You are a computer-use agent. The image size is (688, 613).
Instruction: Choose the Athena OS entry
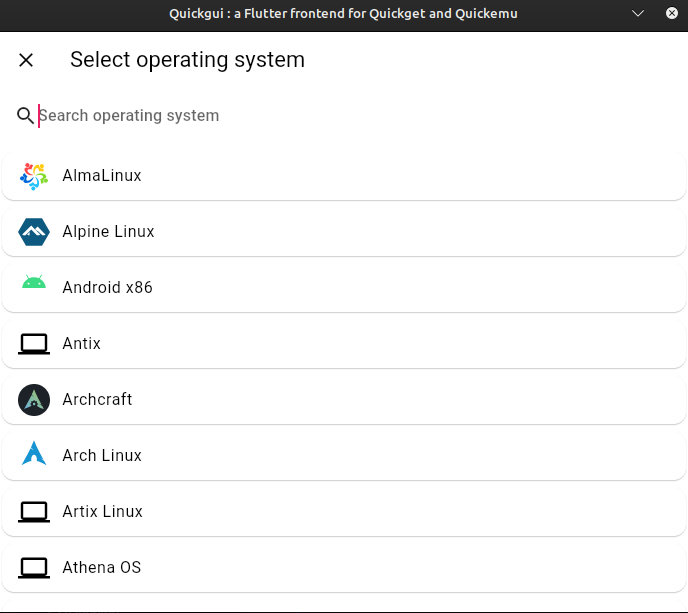[344, 568]
